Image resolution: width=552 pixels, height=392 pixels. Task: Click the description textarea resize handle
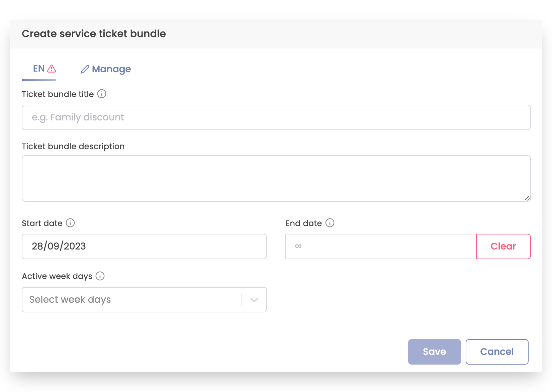(x=527, y=198)
